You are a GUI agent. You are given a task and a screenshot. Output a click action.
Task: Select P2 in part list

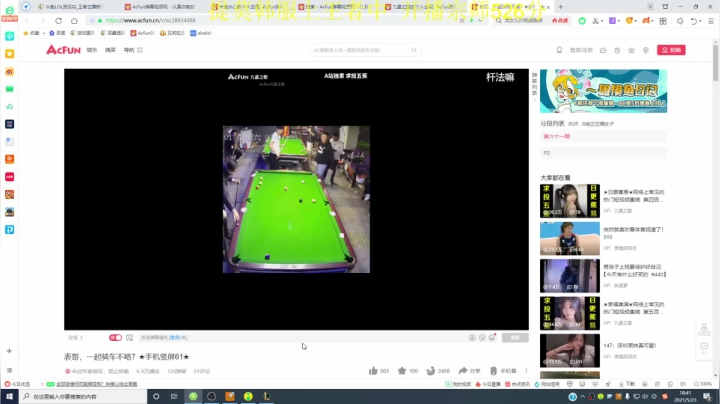603,153
